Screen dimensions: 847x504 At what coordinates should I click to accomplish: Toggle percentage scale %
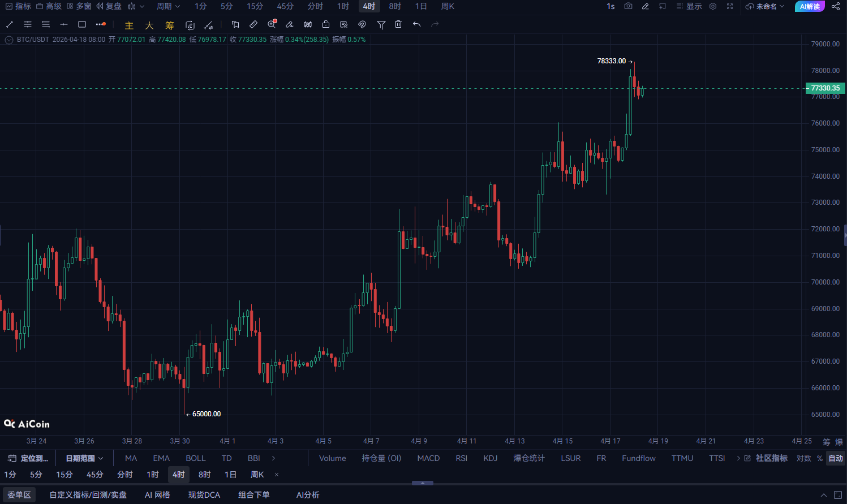pos(820,458)
